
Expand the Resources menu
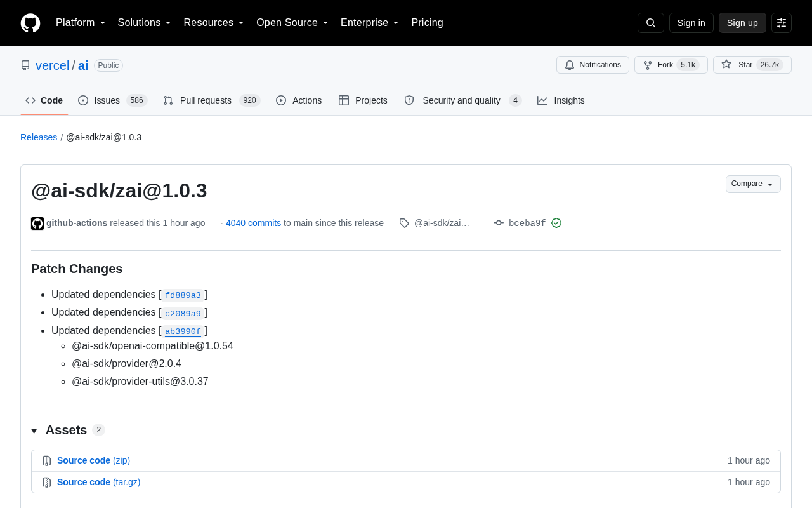214,23
